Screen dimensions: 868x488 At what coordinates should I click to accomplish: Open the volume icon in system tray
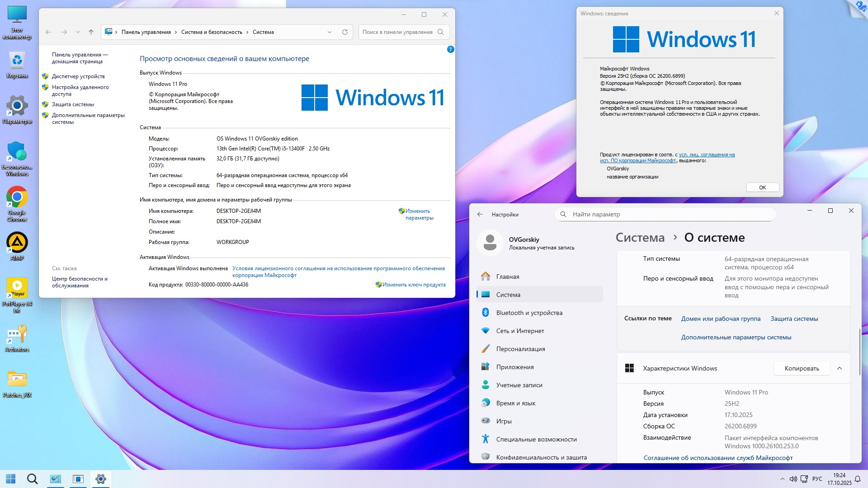(x=793, y=479)
